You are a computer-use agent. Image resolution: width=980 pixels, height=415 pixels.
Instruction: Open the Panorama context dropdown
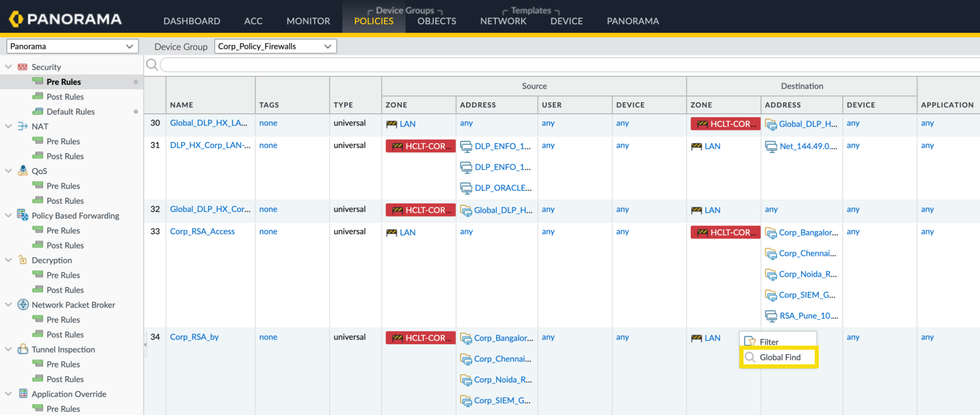(72, 46)
